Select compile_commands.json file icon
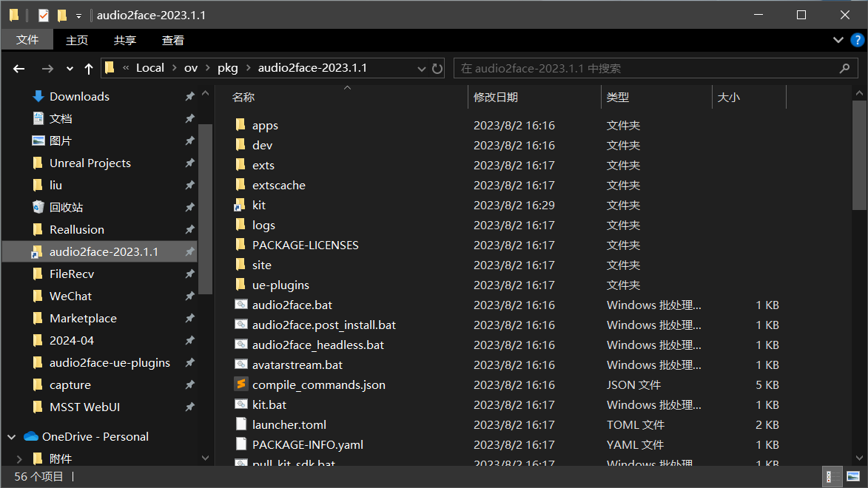Viewport: 868px width, 488px height. tap(240, 384)
